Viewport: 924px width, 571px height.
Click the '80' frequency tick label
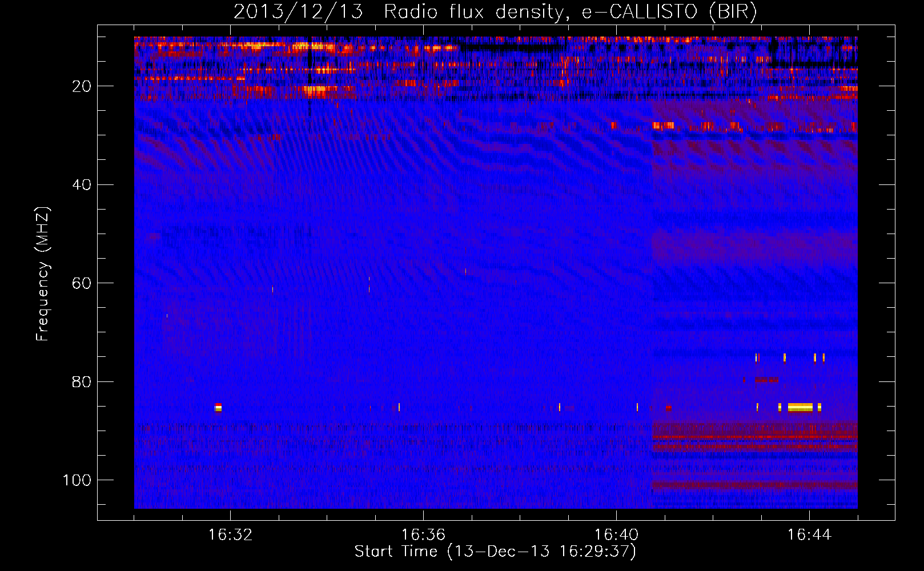tap(82, 381)
